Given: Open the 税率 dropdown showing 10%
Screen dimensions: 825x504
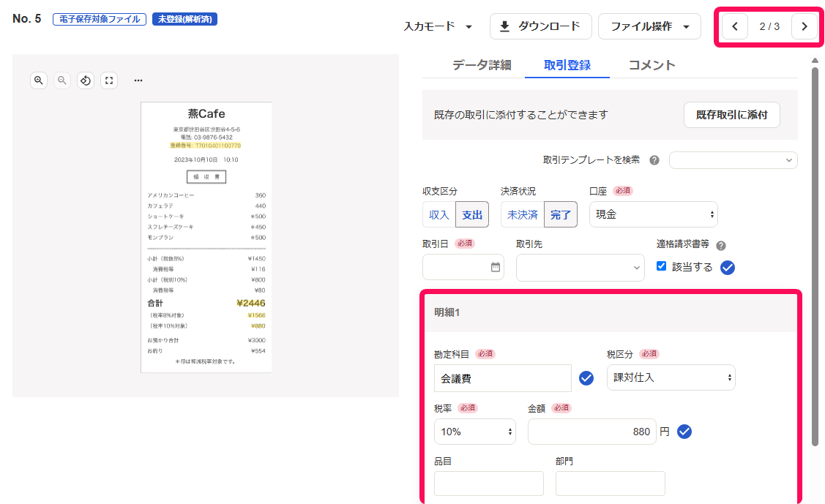Looking at the screenshot, I should (474, 432).
